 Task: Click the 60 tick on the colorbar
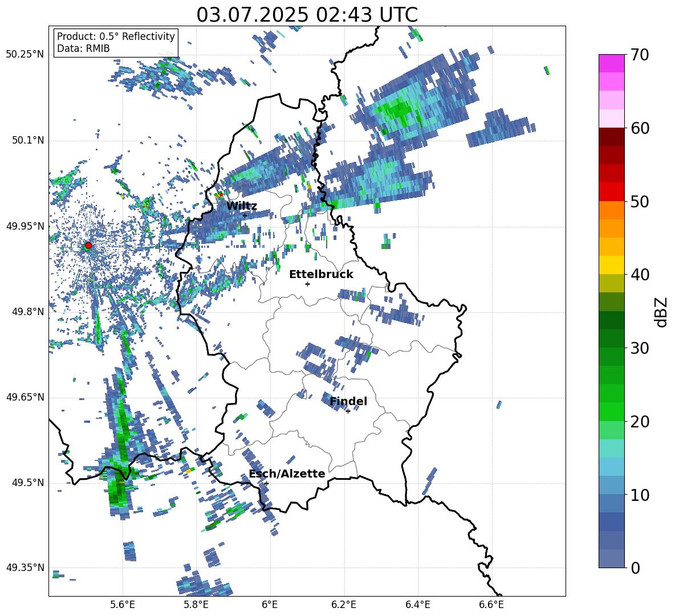[640, 128]
